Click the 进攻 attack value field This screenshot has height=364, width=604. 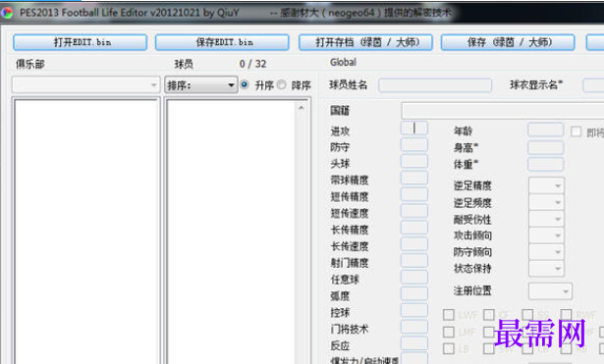414,129
